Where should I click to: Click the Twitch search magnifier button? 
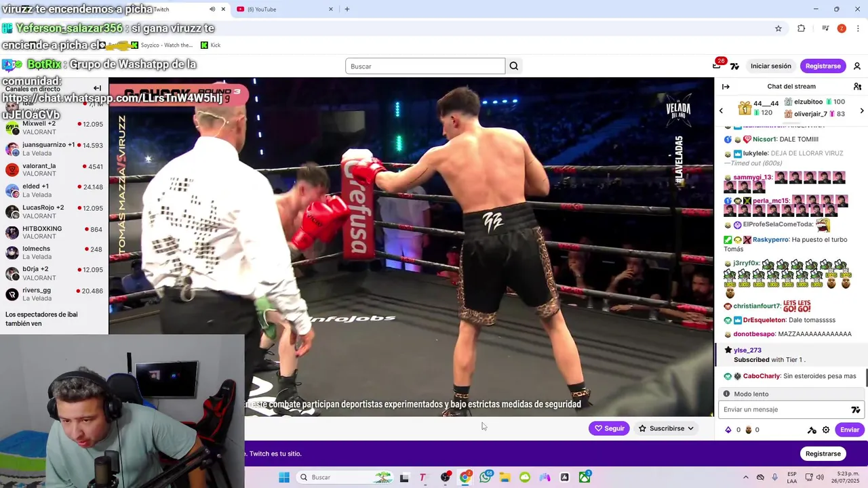[x=514, y=66]
